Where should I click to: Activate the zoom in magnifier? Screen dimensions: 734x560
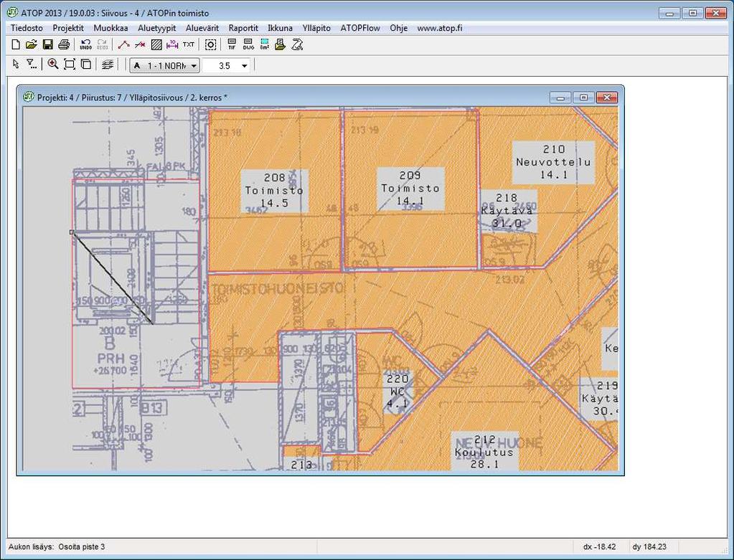(53, 64)
